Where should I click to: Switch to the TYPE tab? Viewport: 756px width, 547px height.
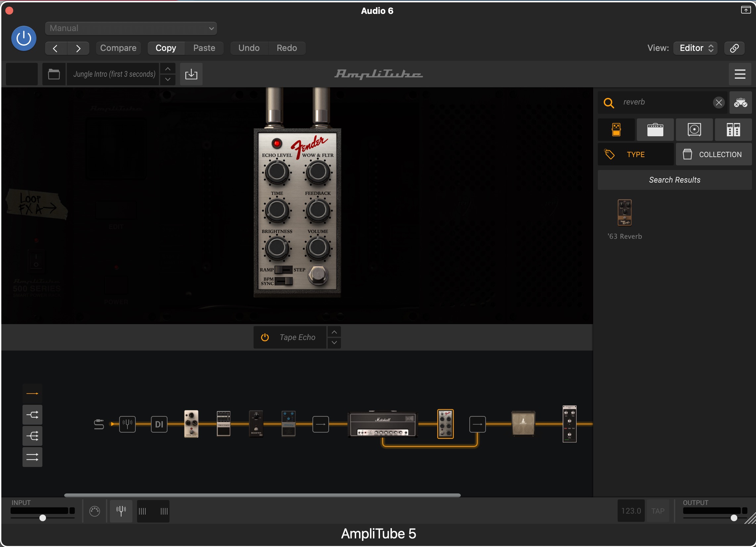[636, 154]
